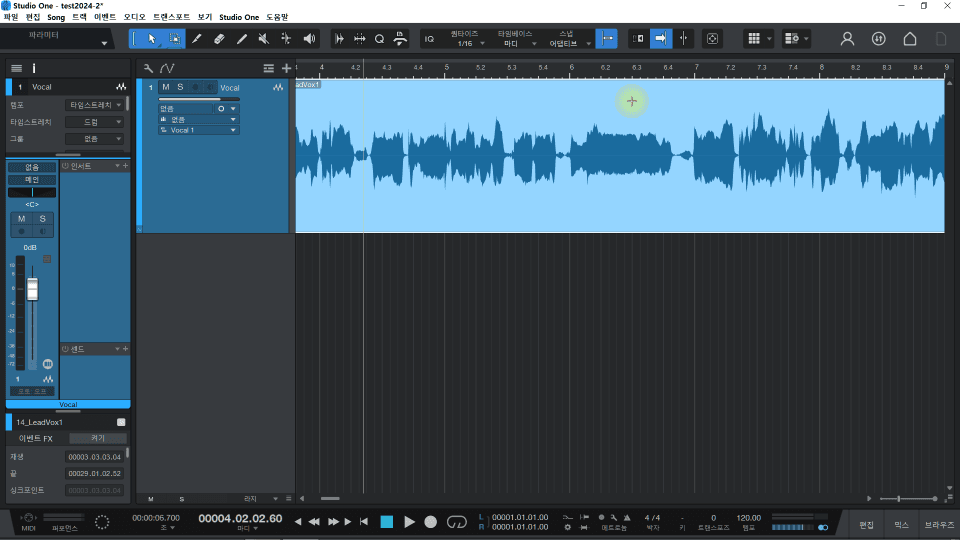This screenshot has height=540, width=960.
Task: Select the Listen speaker tool
Action: click(x=309, y=39)
